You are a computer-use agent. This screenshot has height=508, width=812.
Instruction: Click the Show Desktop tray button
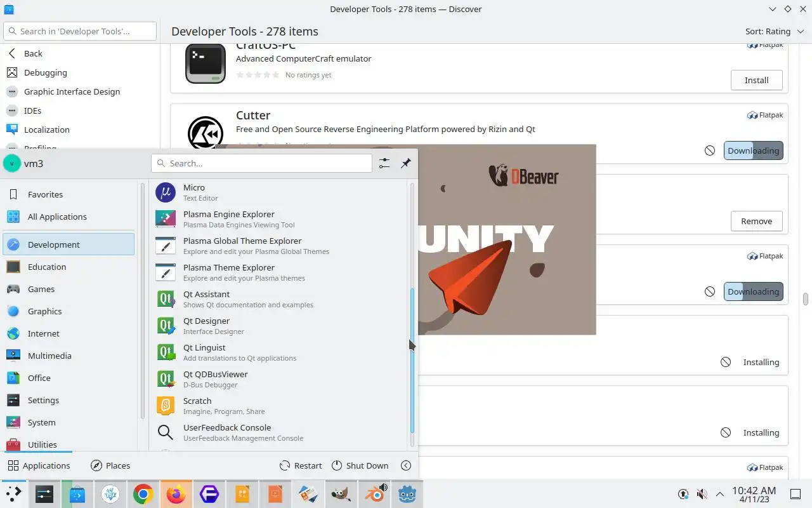[x=796, y=493]
